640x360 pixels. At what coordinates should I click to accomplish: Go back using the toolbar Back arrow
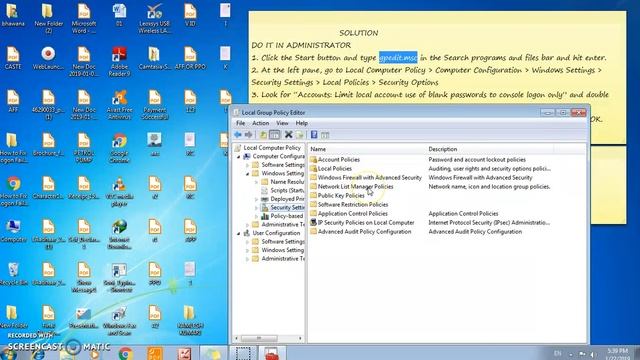click(238, 135)
